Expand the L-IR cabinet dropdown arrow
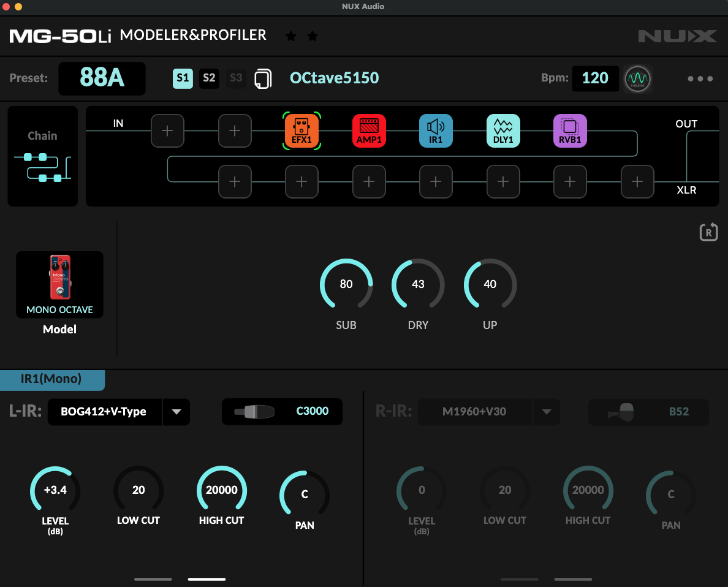Viewport: 728px width, 587px height. click(176, 412)
